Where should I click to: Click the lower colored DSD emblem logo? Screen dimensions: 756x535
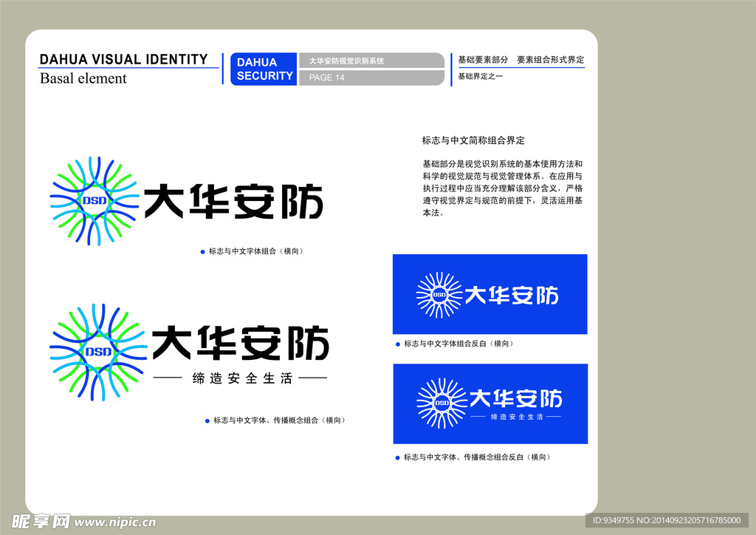(98, 352)
